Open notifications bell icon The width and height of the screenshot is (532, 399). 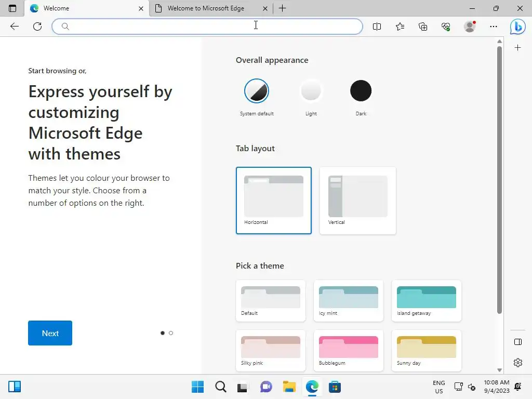coord(518,387)
